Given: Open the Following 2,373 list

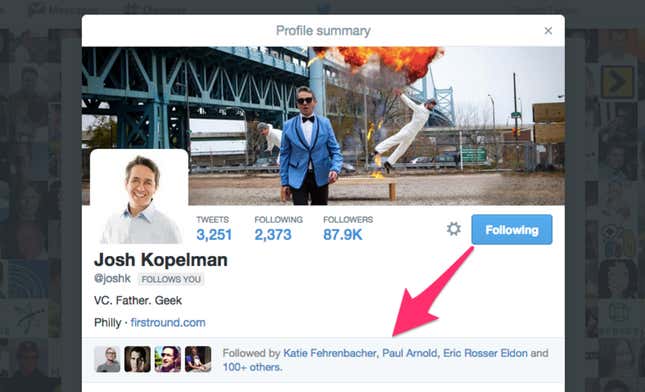Looking at the screenshot, I should (x=278, y=229).
